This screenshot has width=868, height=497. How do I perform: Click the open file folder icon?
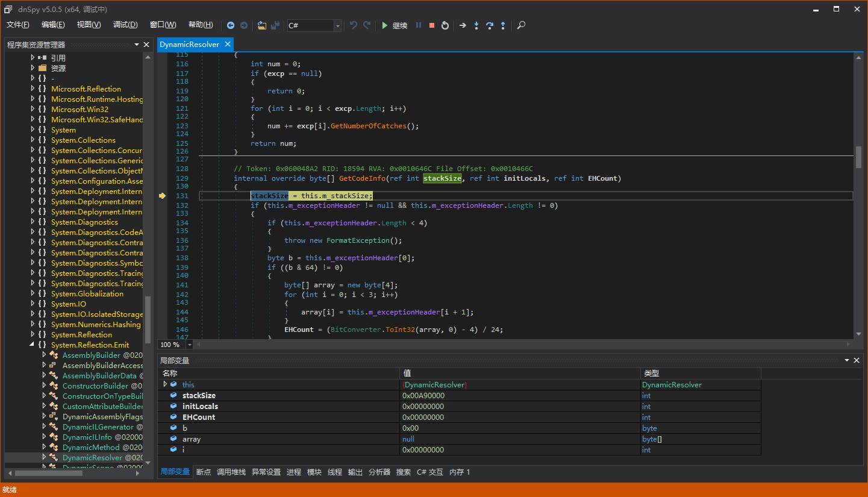pyautogui.click(x=261, y=25)
